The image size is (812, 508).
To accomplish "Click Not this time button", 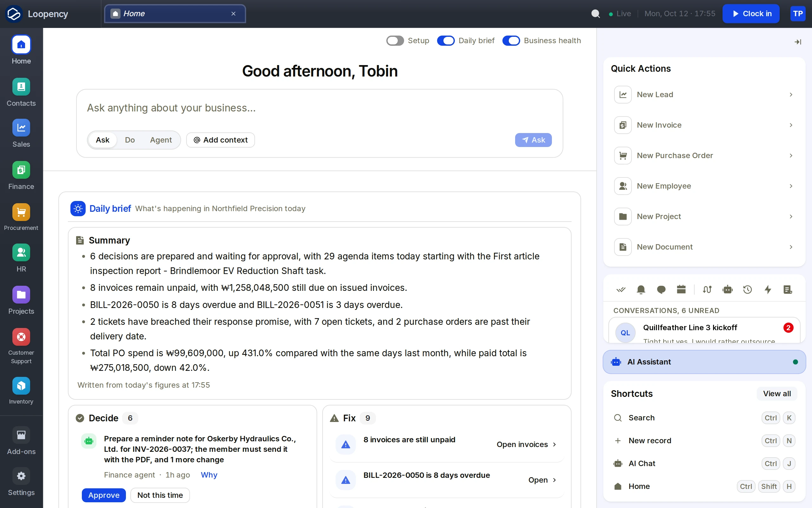I will point(160,495).
